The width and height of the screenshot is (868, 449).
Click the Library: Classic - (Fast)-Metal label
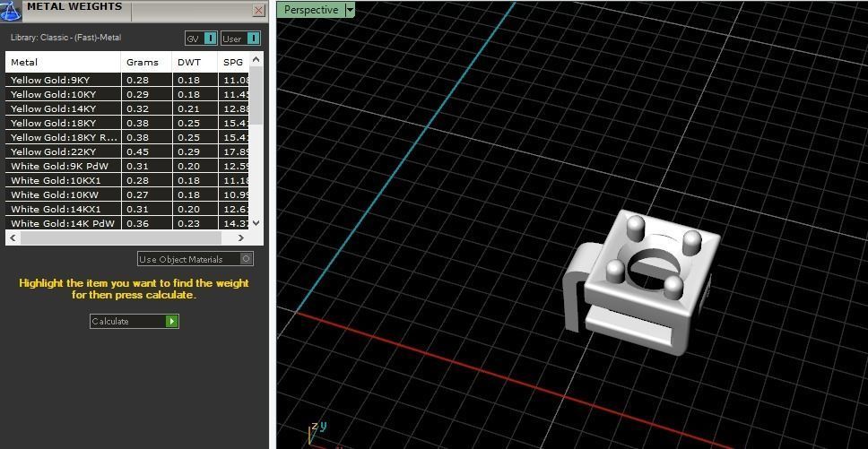65,38
